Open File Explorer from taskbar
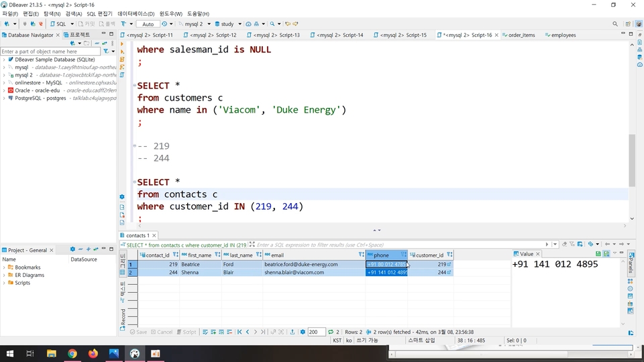Screen dimensions: 644x362 pyautogui.click(x=52, y=353)
